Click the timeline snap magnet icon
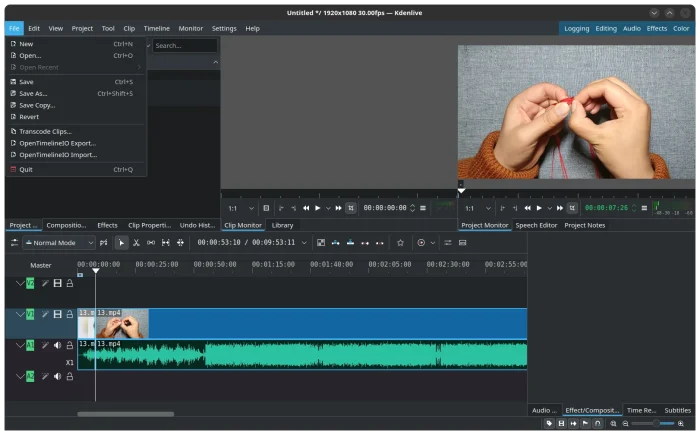 pyautogui.click(x=598, y=423)
